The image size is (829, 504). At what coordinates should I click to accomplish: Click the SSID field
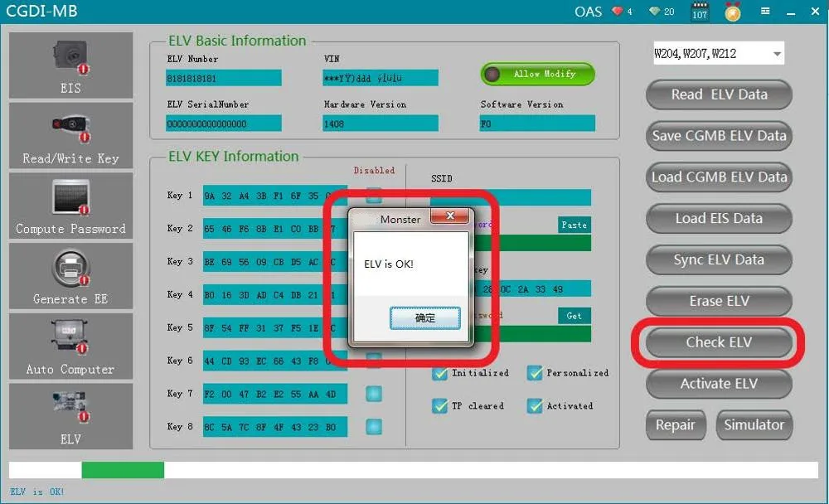[511, 197]
